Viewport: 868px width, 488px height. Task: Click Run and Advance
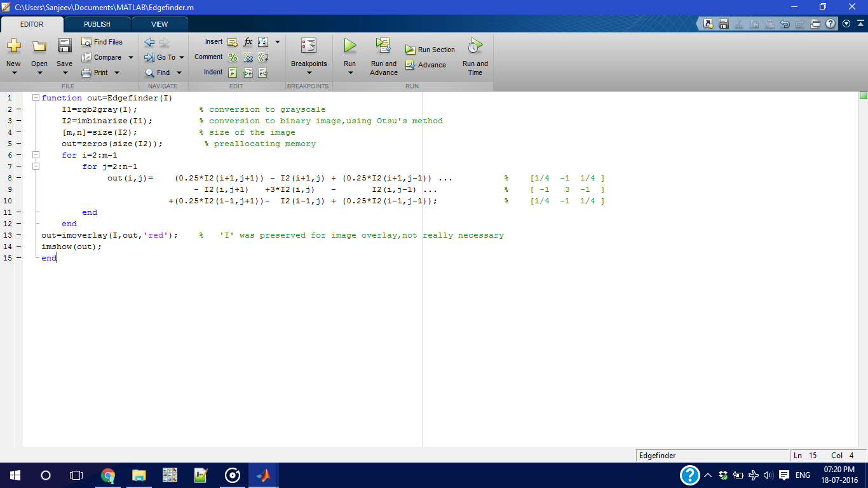[383, 55]
